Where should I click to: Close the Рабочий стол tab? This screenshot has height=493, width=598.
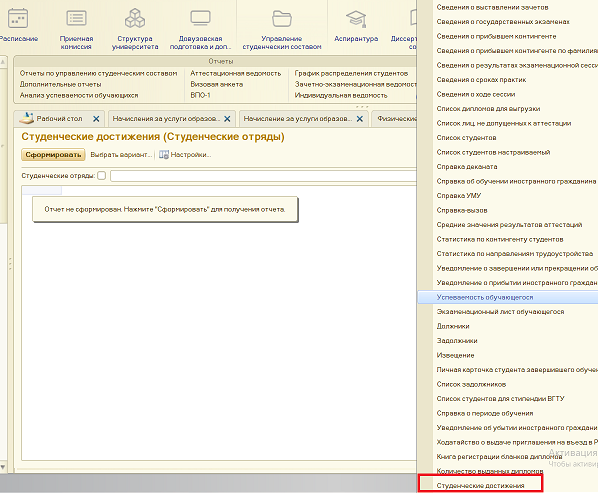96,119
